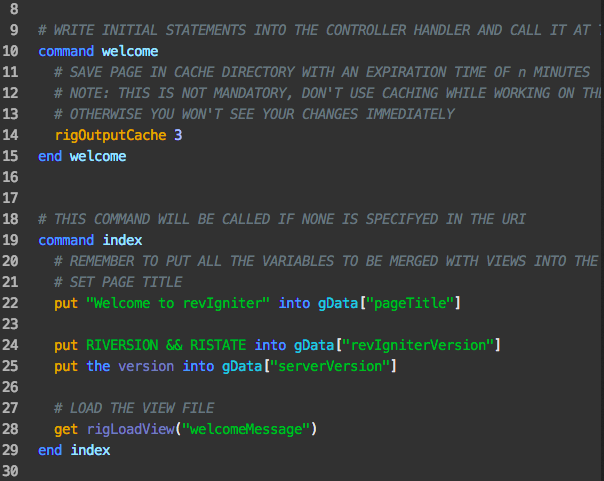Click 'end welcome' on line 15
Image resolution: width=604 pixels, height=481 pixels.
[82, 156]
